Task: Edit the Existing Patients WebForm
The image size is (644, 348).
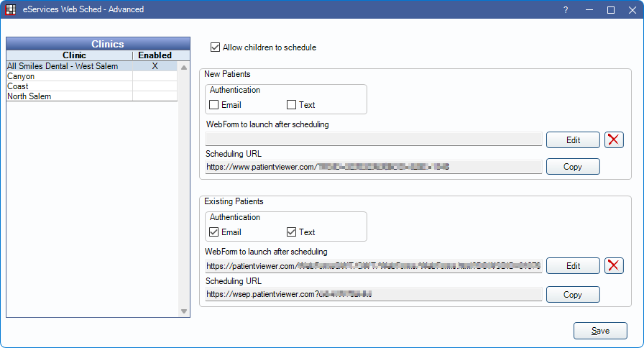Action: tap(573, 266)
